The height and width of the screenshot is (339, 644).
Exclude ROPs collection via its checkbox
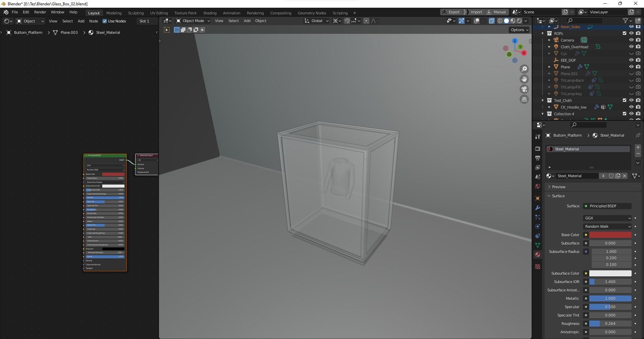[x=624, y=33]
